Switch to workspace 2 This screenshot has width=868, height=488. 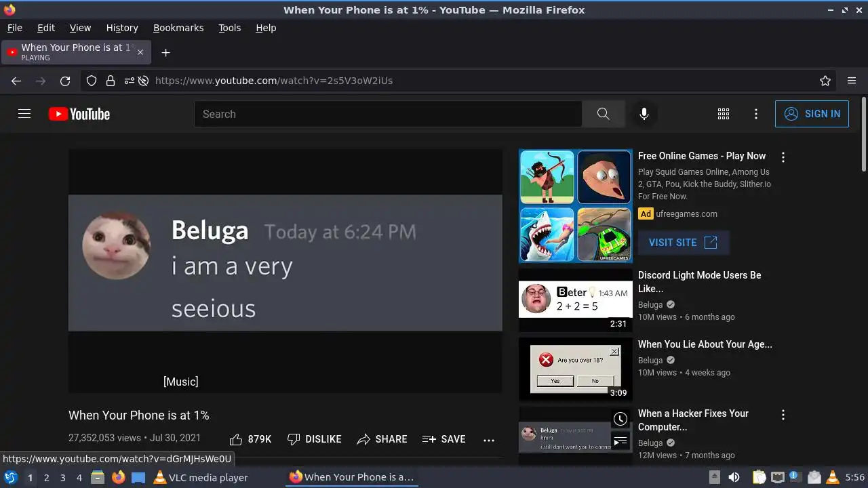click(46, 478)
